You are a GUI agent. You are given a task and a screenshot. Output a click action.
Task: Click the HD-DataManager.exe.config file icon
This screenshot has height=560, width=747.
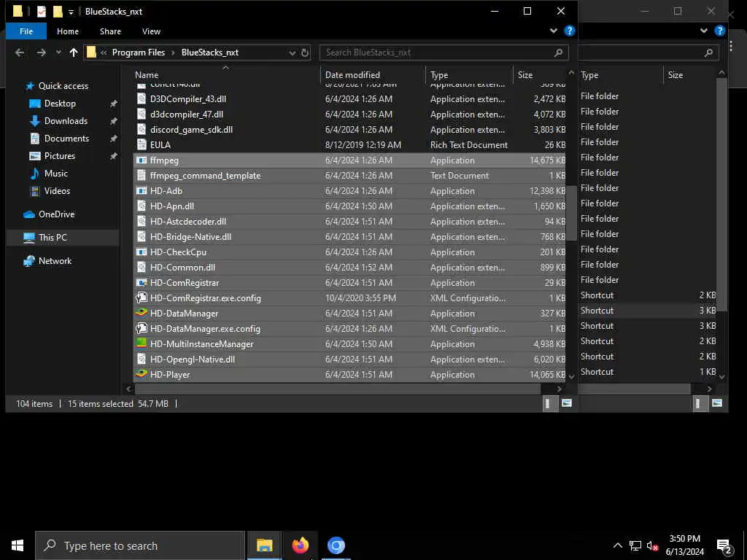tap(142, 329)
